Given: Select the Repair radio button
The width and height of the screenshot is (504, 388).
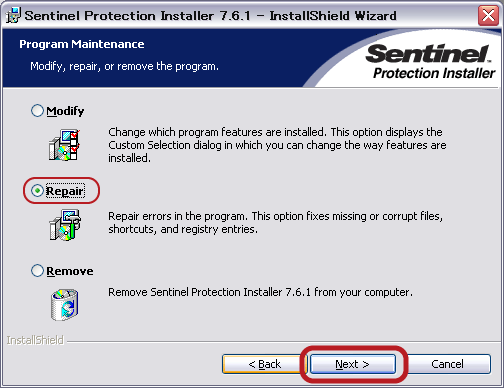Looking at the screenshot, I should [37, 191].
